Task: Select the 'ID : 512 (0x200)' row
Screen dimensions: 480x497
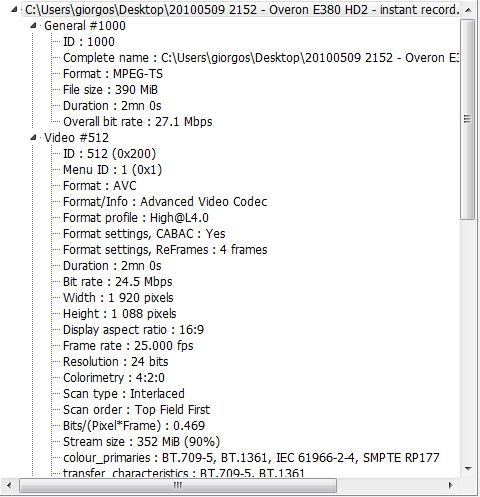Action: tap(109, 154)
